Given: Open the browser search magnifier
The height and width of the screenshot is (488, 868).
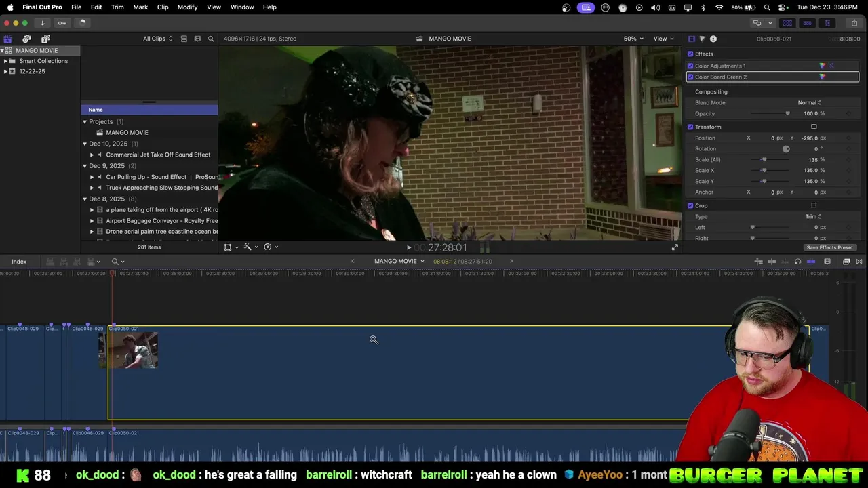Looking at the screenshot, I should pyautogui.click(x=211, y=39).
